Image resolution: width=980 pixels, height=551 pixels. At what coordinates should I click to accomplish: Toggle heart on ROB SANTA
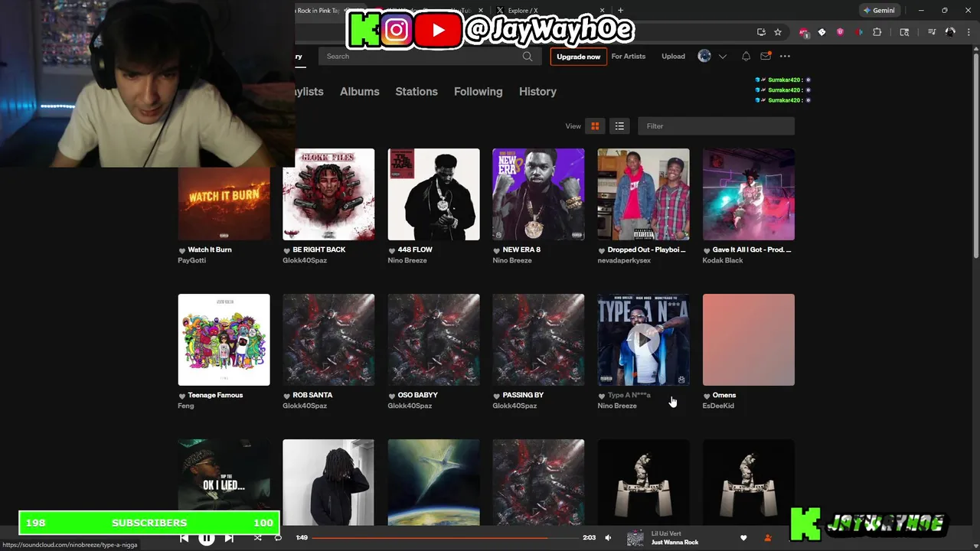287,396
